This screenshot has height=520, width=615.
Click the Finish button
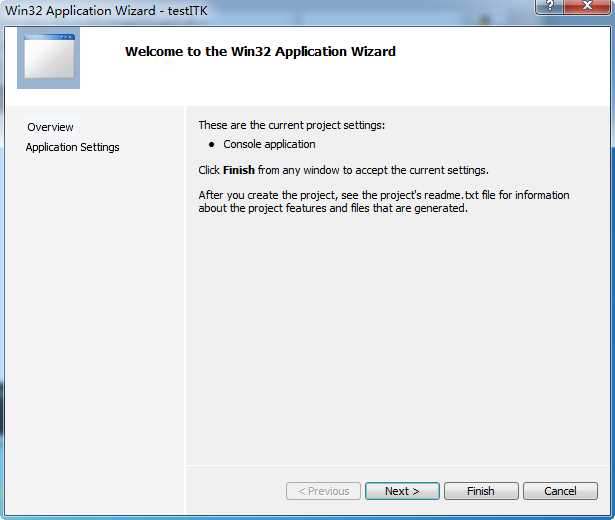point(481,491)
